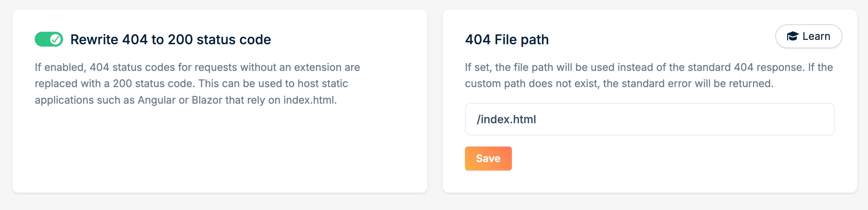Click "standard error will be returned" text

pos(712,83)
